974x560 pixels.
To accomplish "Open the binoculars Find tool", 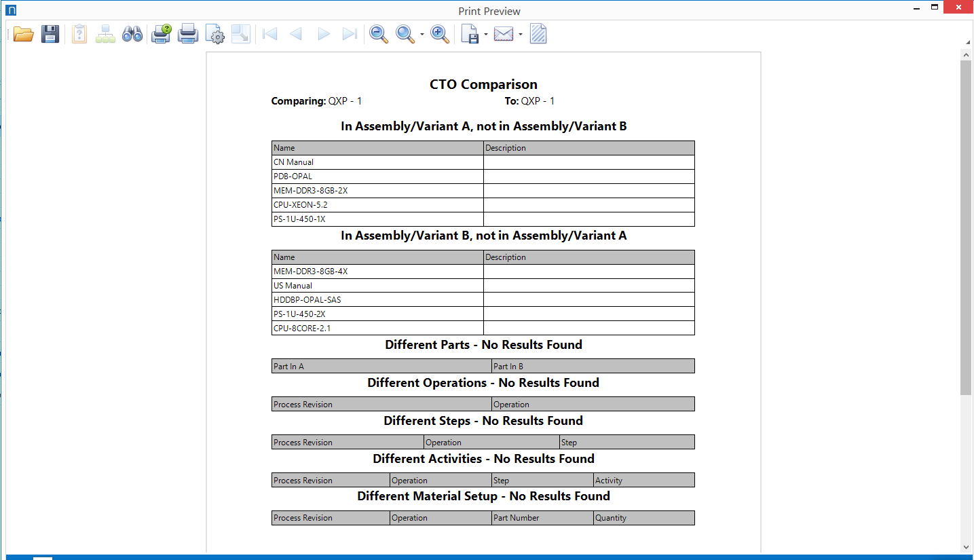I will 132,33.
